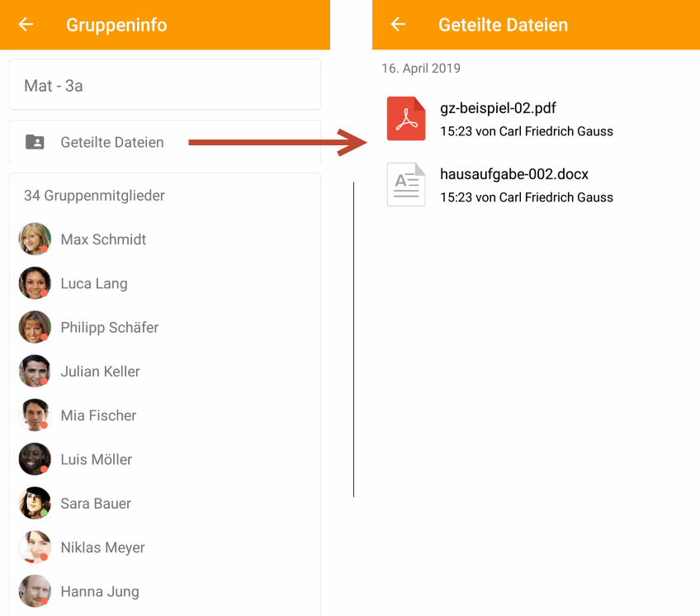This screenshot has width=700, height=616.
Task: Open the red PDF file icon
Action: pyautogui.click(x=406, y=118)
